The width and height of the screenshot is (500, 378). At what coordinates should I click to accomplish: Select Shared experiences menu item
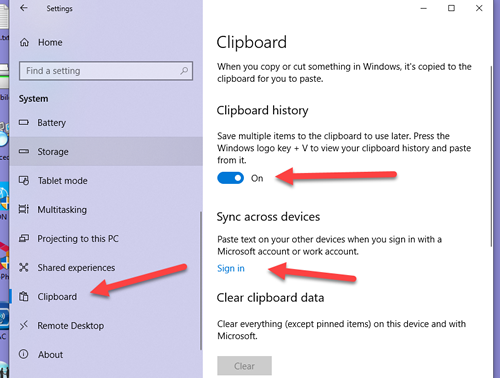pyautogui.click(x=106, y=267)
